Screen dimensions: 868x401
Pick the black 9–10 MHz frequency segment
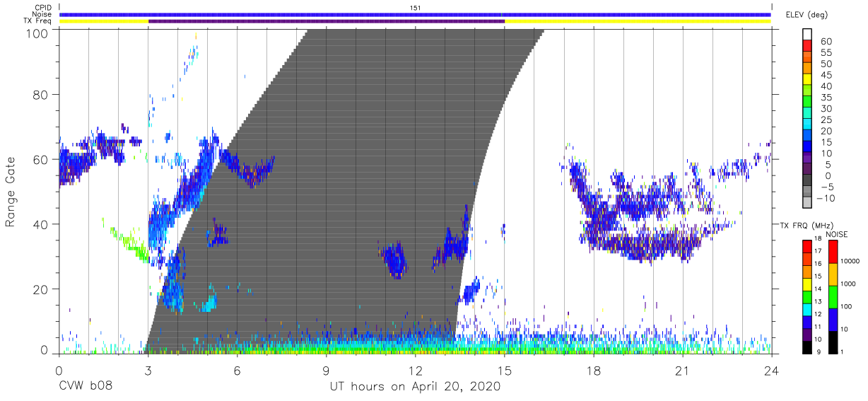(807, 347)
